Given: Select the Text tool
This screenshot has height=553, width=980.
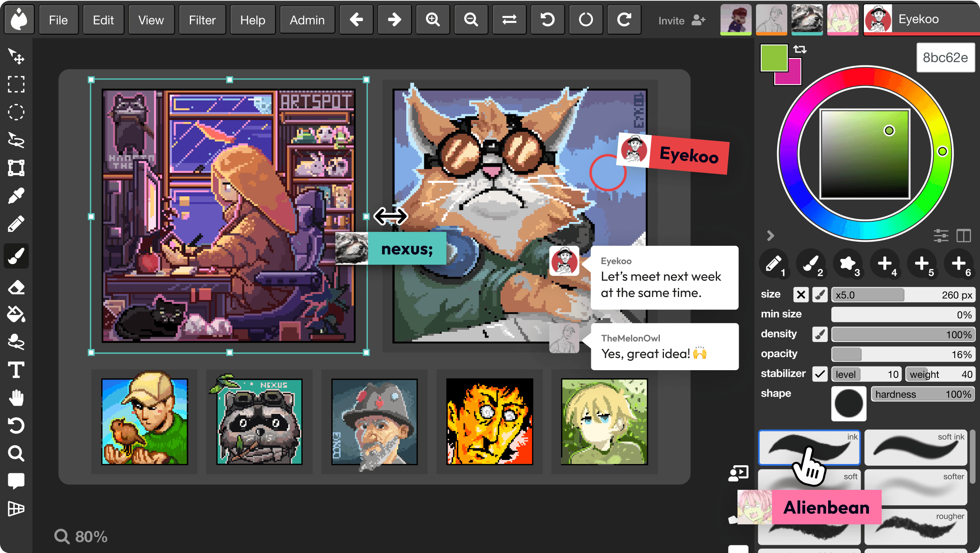Looking at the screenshot, I should tap(16, 371).
